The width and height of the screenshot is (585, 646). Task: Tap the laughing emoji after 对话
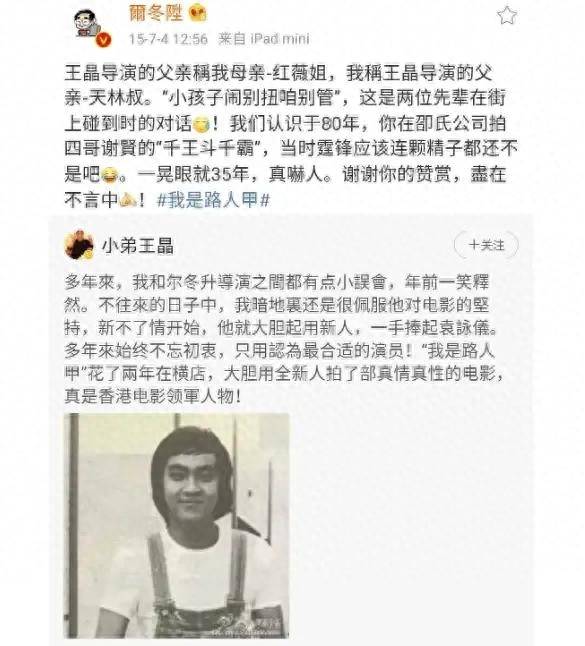point(201,125)
